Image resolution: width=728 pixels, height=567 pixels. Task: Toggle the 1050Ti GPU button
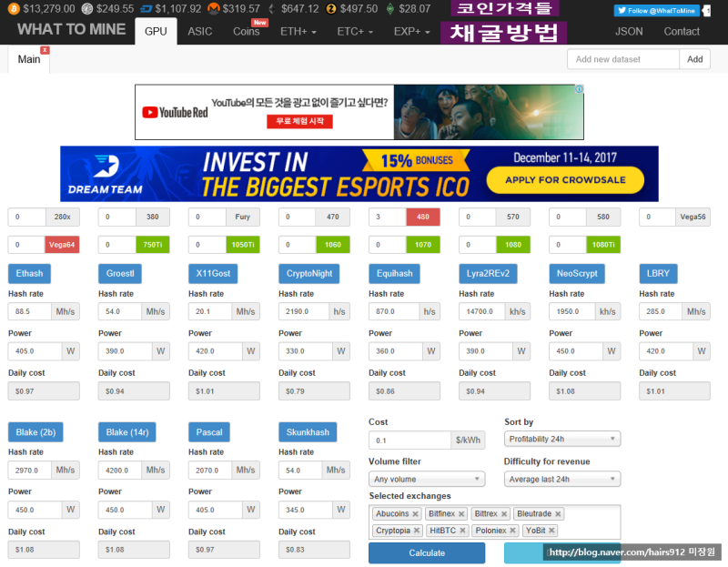point(243,245)
